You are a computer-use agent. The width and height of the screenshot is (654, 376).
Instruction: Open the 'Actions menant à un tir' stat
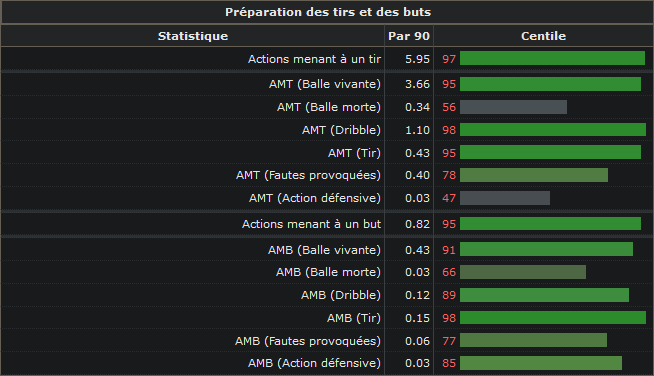pos(314,59)
